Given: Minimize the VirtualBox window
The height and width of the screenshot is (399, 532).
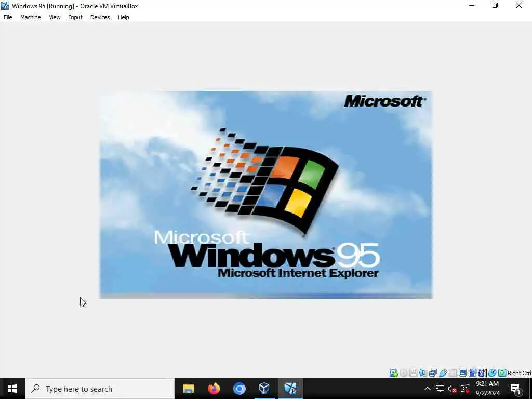Looking at the screenshot, I should 472,5.
